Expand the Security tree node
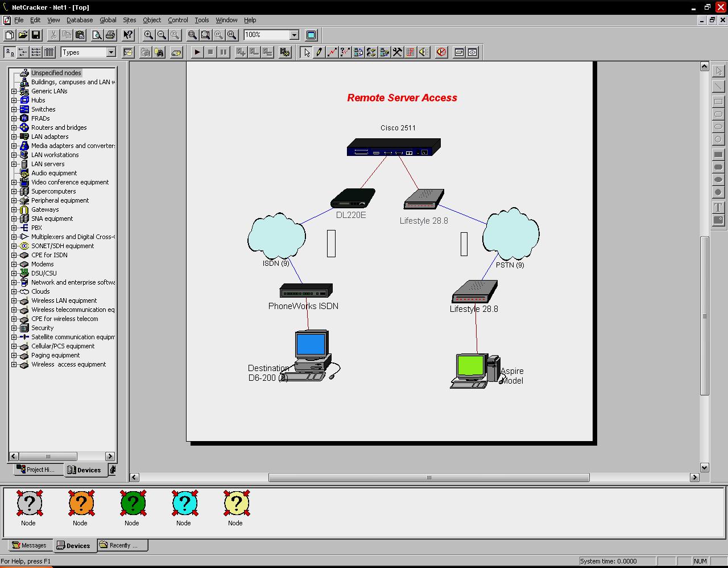Viewport: 728px width, 568px height. coord(14,328)
